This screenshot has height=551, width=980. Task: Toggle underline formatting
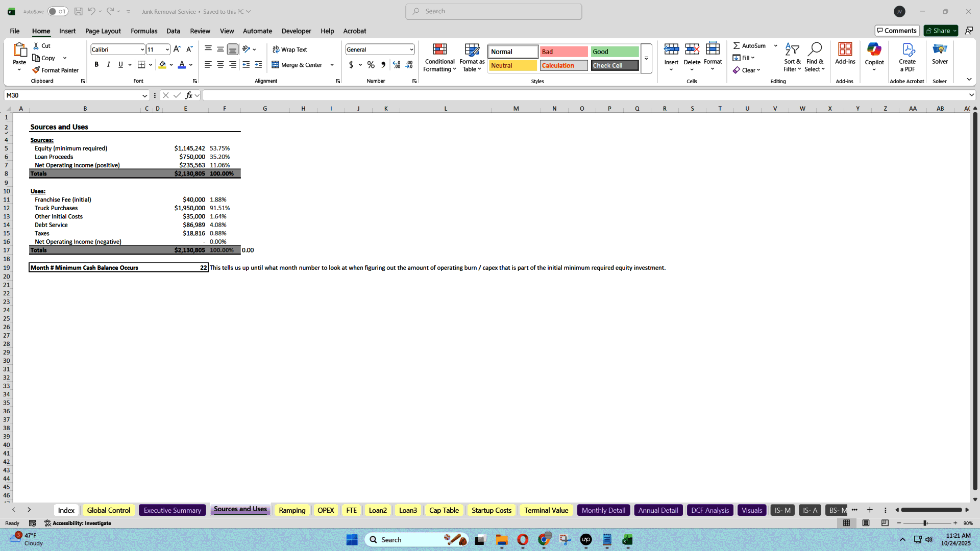click(119, 65)
